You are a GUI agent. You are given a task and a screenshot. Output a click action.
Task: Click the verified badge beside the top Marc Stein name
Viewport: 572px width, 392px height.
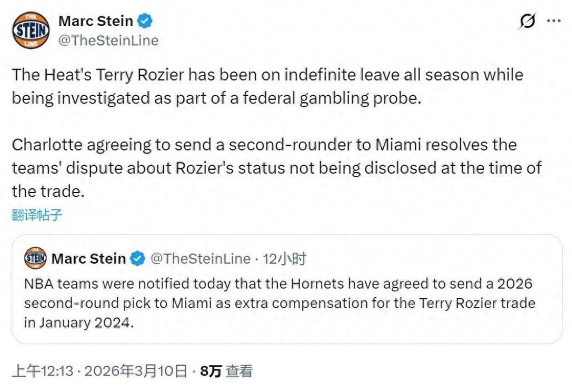146,21
